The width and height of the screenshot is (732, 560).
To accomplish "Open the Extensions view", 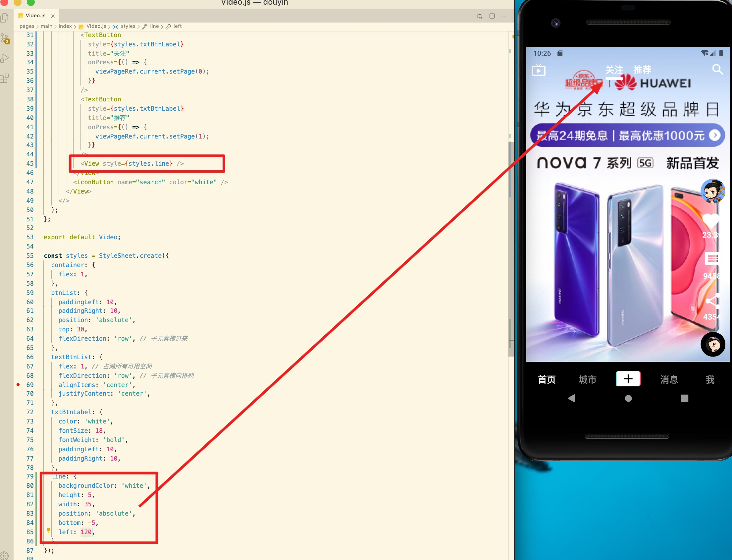I will pos(4,78).
